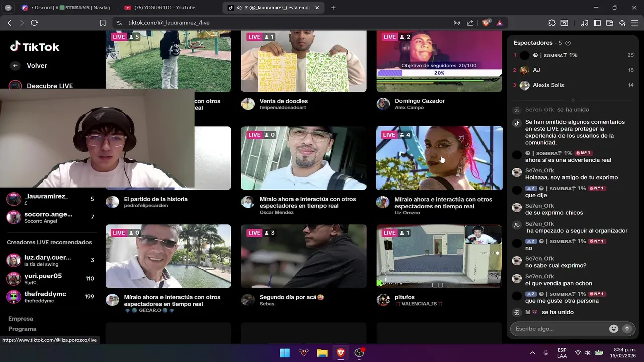Click the TikTok logo
This screenshot has height=362, width=644.
click(35, 47)
